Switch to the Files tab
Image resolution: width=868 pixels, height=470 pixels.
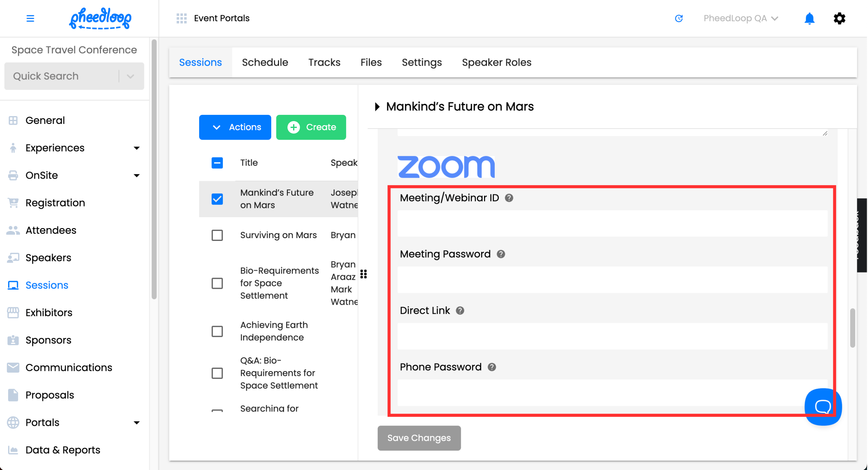point(371,62)
